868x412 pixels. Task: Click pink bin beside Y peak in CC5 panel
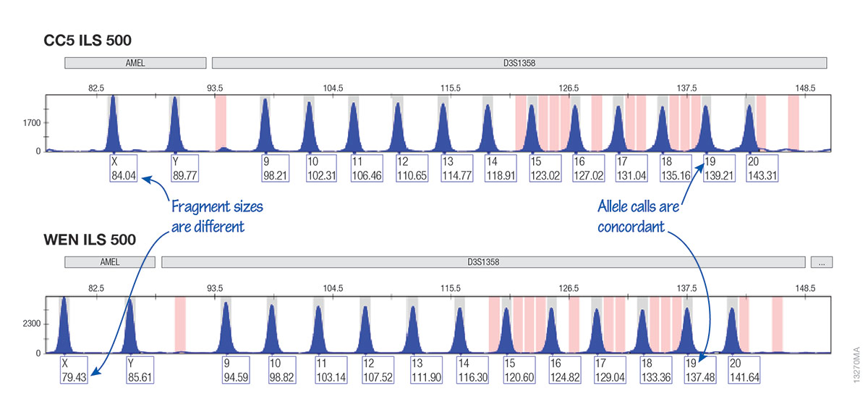[x=221, y=123]
